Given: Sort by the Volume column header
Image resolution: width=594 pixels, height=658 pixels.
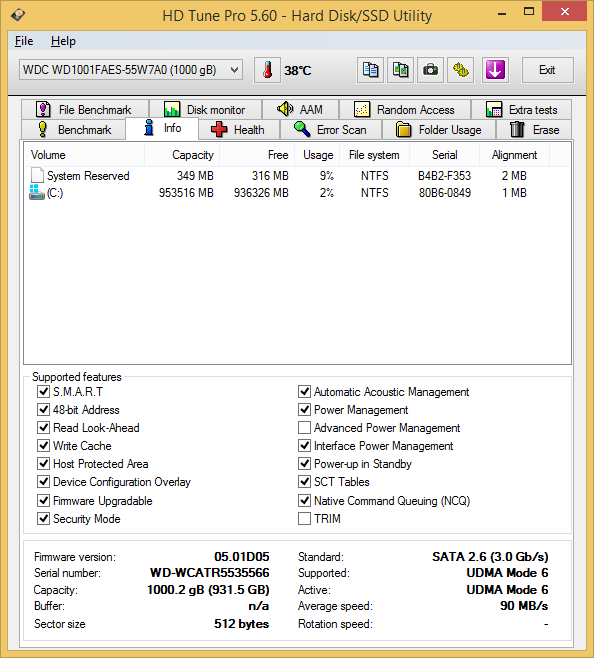Looking at the screenshot, I should [84, 155].
